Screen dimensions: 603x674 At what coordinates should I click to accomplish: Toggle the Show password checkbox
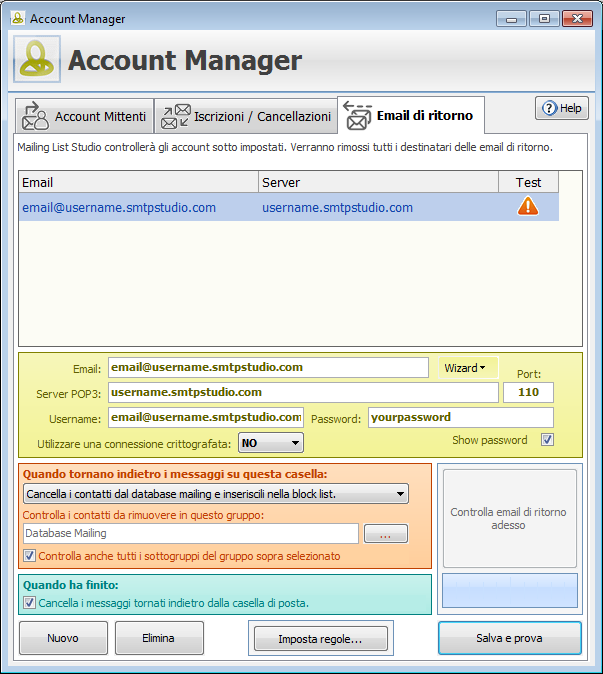pyautogui.click(x=546, y=440)
